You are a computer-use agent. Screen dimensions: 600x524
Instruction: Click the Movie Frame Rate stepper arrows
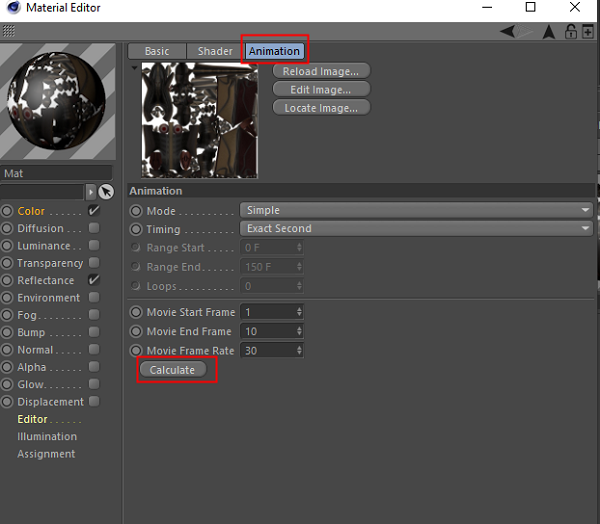(299, 351)
